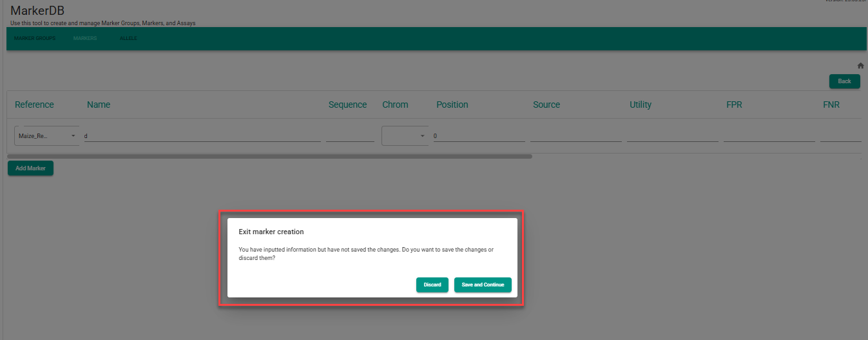Screen dimensions: 868x340
Task: Select the Source text field
Action: [575, 136]
